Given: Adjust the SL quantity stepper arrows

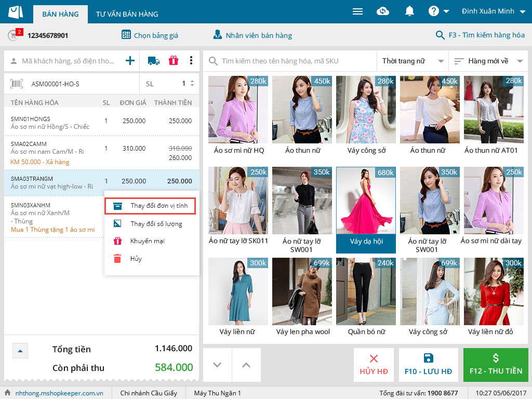Looking at the screenshot, I should pyautogui.click(x=192, y=84).
